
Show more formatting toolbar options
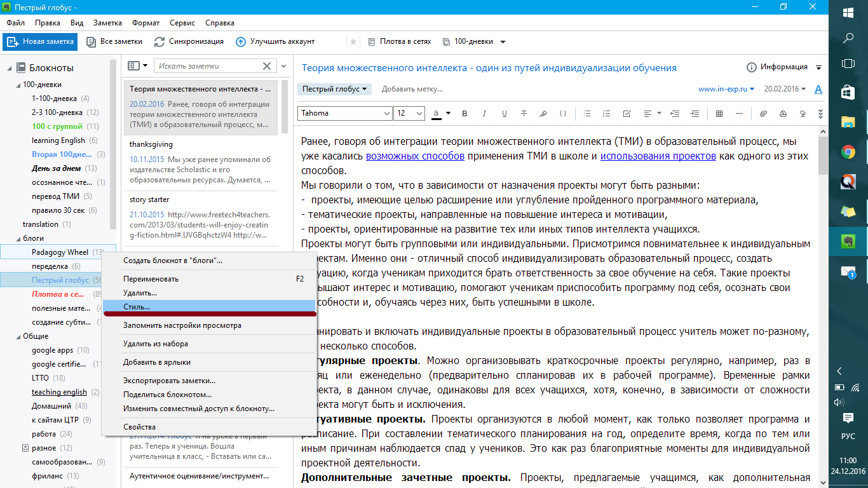820,114
